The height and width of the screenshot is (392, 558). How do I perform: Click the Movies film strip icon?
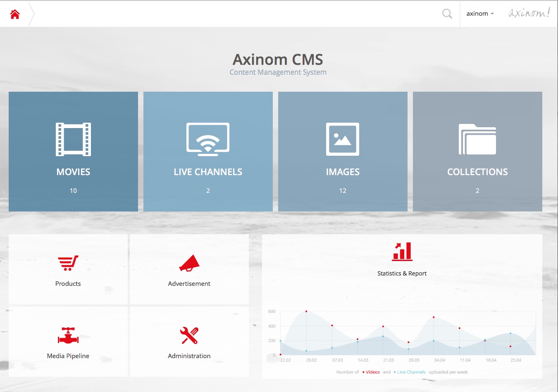[73, 139]
